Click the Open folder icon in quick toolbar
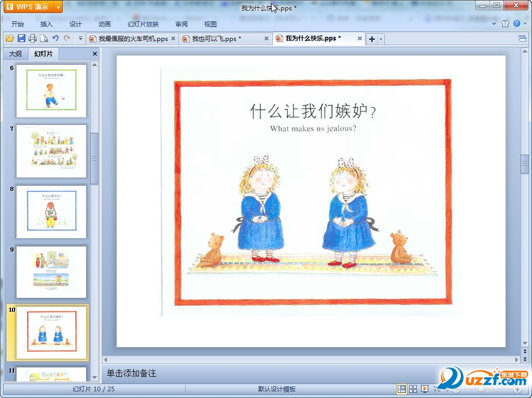Screen dimensions: 532x398 9,38
